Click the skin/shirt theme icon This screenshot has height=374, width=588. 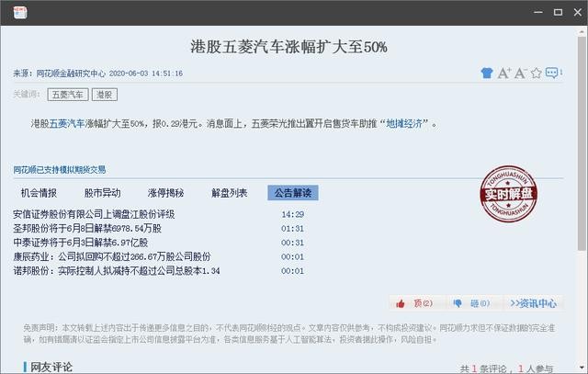pyautogui.click(x=486, y=73)
